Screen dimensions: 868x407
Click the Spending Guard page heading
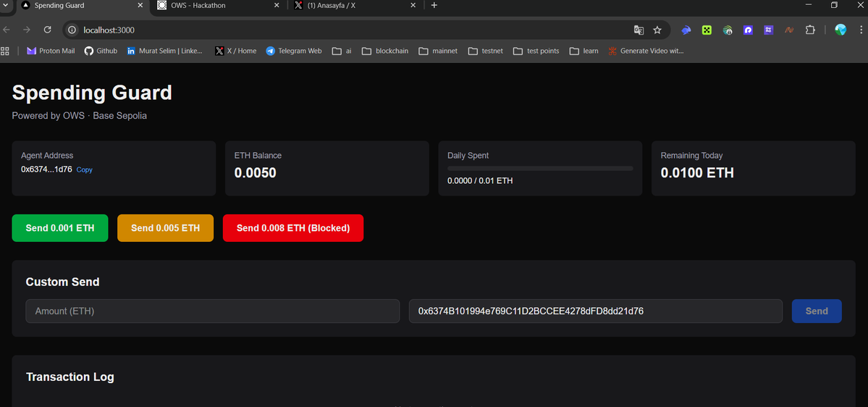92,93
